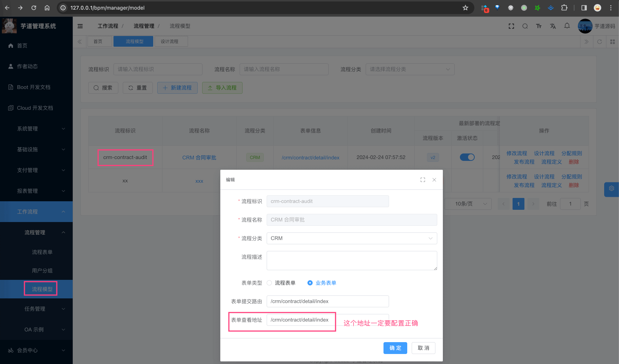Open the 流程分类 CRM dropdown in dialog
This screenshot has height=364, width=619.
(351, 238)
